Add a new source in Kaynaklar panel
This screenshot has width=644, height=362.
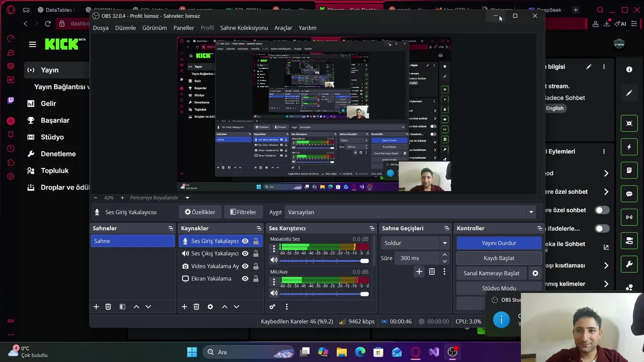pos(184,307)
